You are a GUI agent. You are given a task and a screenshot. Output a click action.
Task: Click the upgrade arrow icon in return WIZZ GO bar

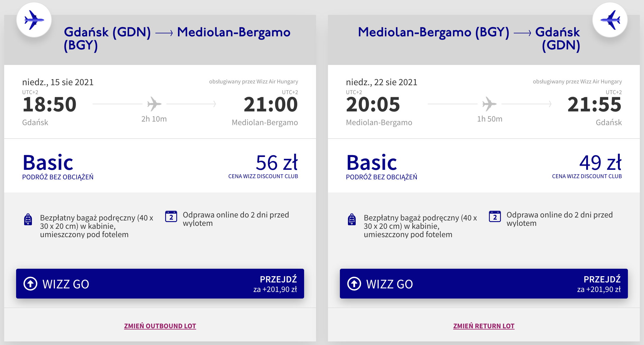point(354,283)
